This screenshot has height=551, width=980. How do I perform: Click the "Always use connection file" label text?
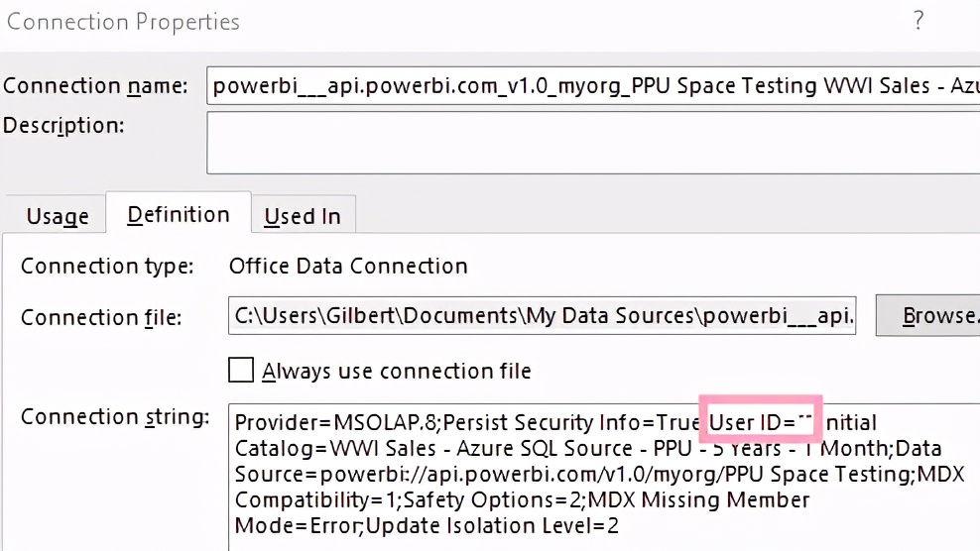(397, 372)
